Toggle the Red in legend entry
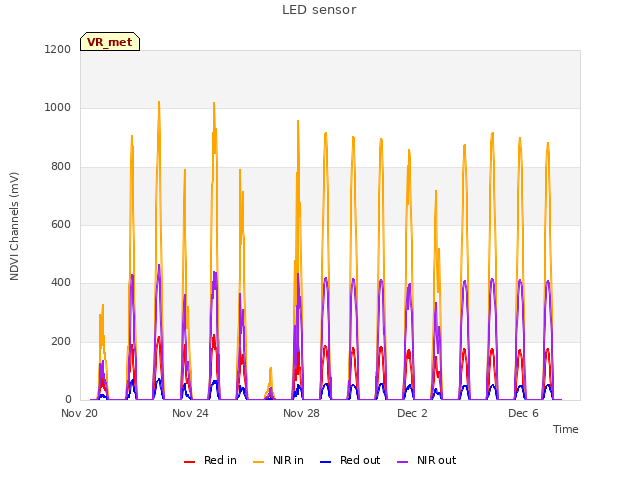The image size is (640, 480). click(x=210, y=460)
